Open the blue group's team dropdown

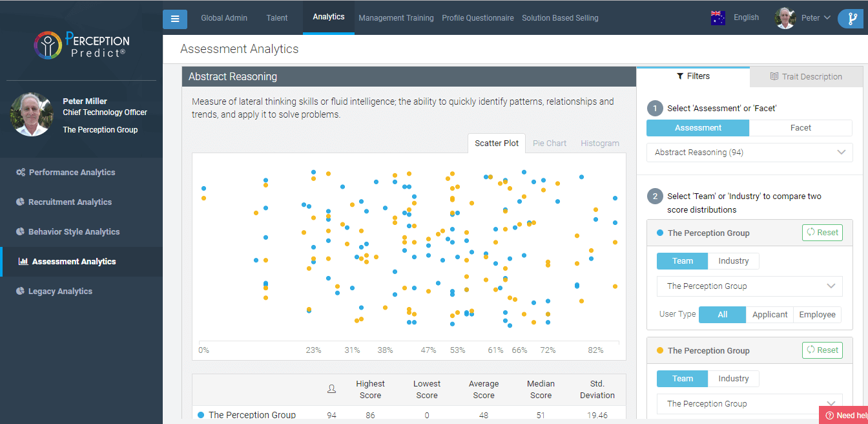750,286
